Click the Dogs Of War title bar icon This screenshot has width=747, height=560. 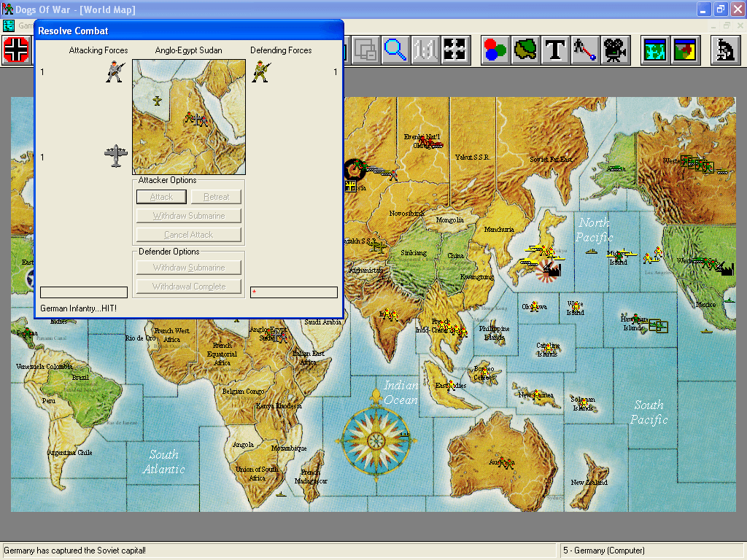[x=7, y=9]
